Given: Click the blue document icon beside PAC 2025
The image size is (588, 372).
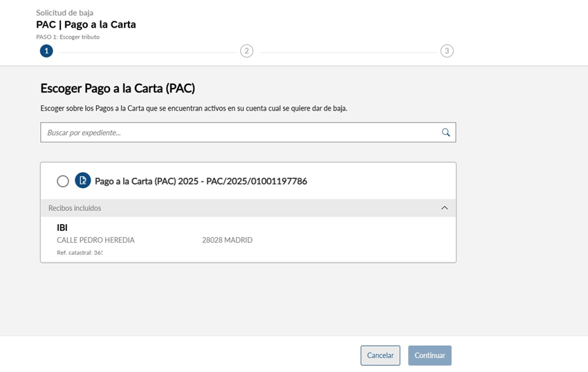Looking at the screenshot, I should point(83,180).
